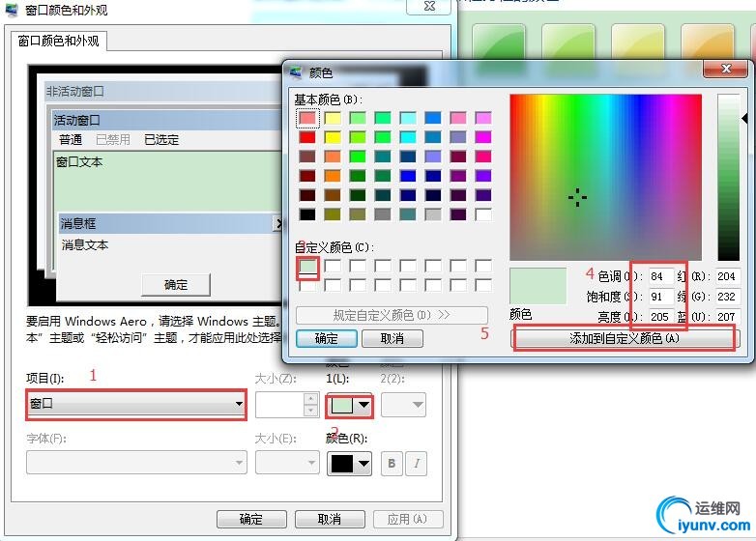Click the 绿(G) value field
The width and height of the screenshot is (756, 541).
point(727,297)
